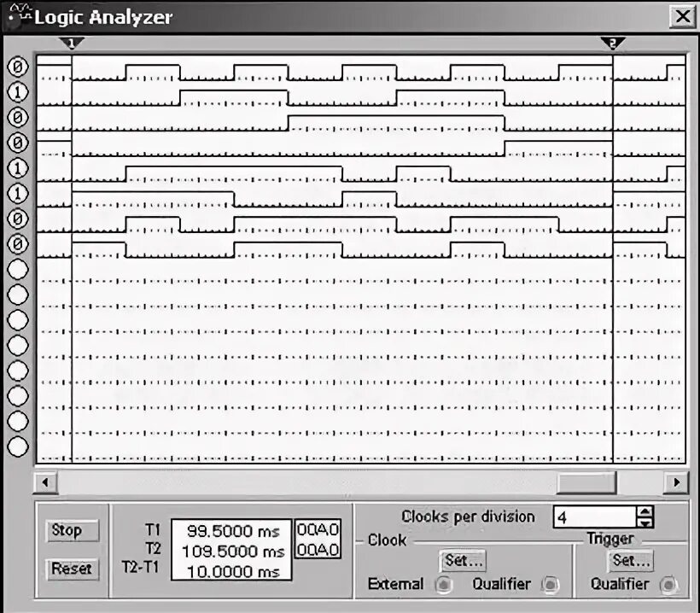Click the horizontal scrollbar thumb
The height and width of the screenshot is (613, 700).
click(x=586, y=482)
